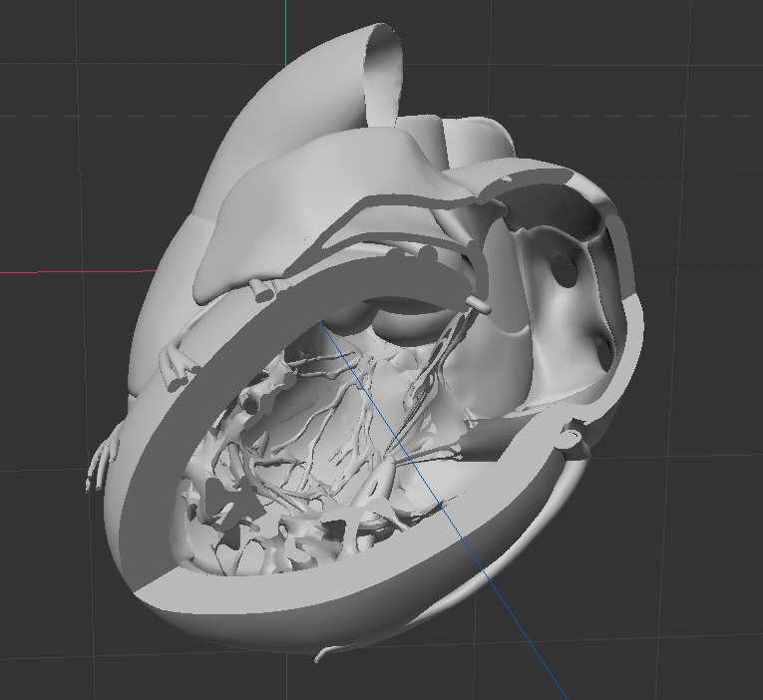Select the small ring-shaped vessel on right rim
This screenshot has width=763, height=700.
click(x=571, y=438)
